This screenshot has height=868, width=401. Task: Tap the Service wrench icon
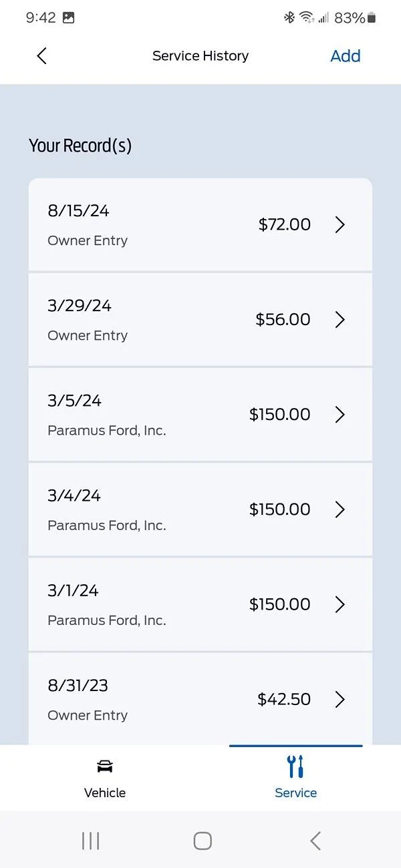click(295, 765)
